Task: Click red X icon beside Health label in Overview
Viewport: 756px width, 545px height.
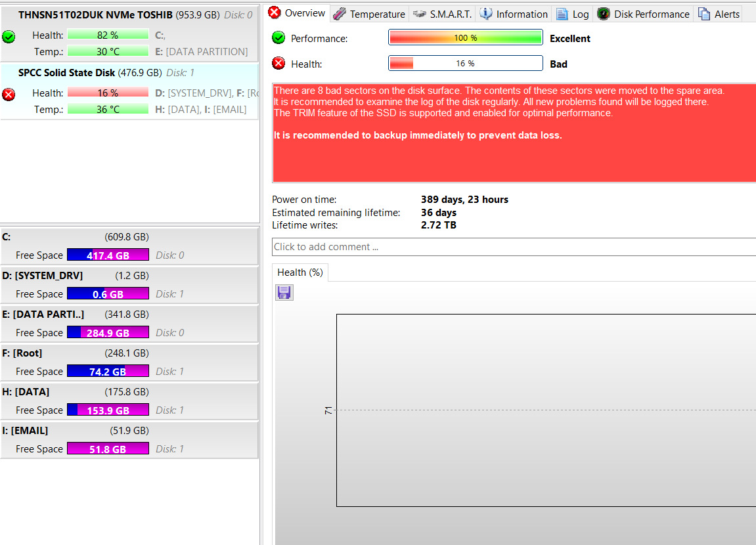Action: tap(278, 63)
